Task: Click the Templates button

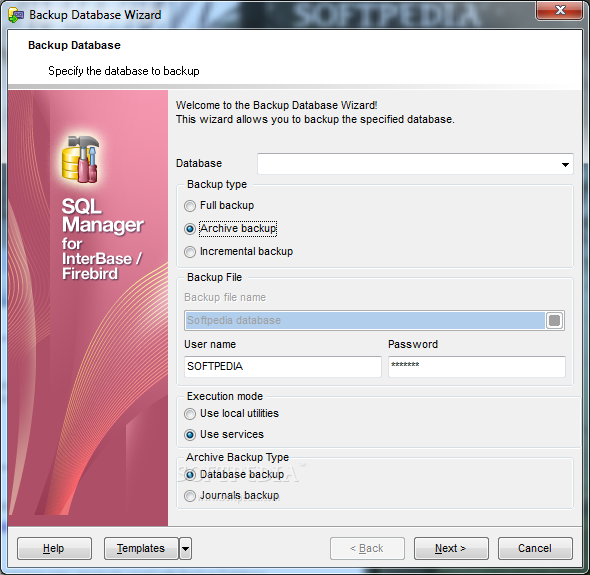Action: (x=141, y=549)
